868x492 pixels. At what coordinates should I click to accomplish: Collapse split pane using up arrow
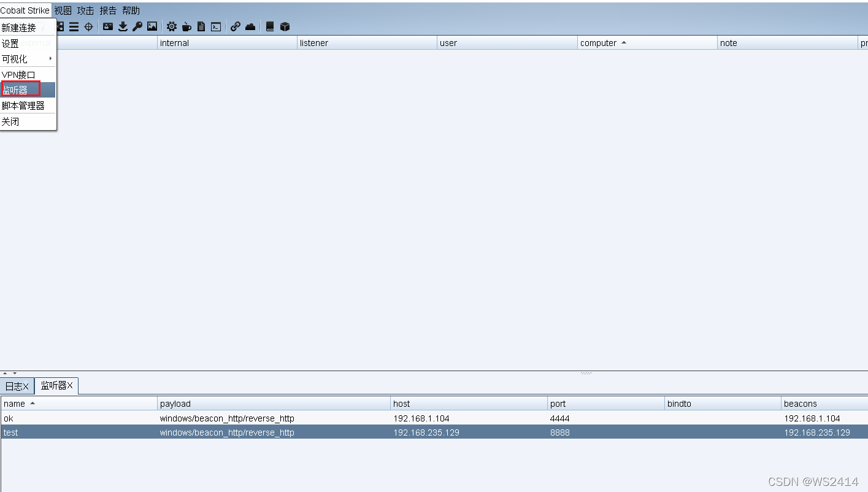pyautogui.click(x=6, y=373)
